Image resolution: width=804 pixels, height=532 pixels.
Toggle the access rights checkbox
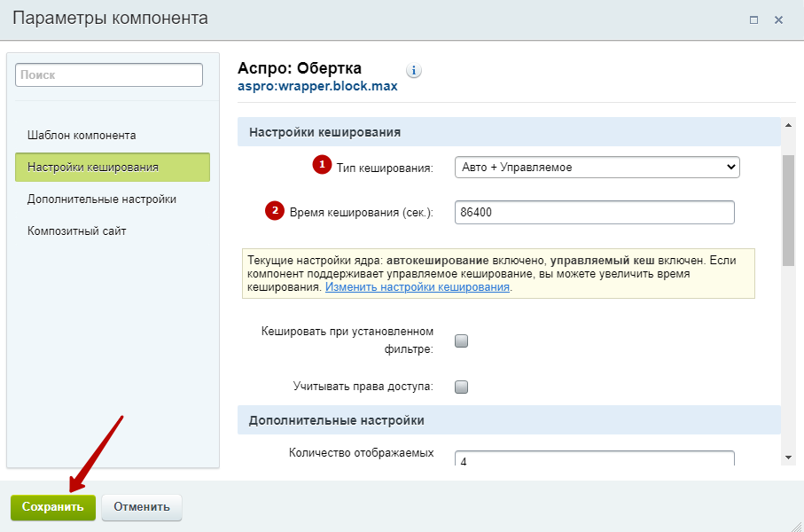tap(462, 387)
